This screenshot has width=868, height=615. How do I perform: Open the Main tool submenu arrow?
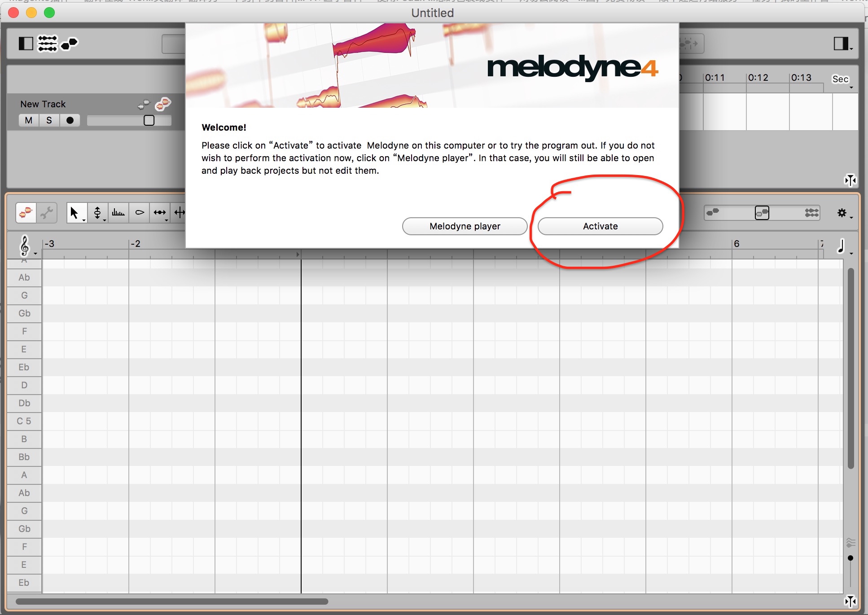[84, 220]
